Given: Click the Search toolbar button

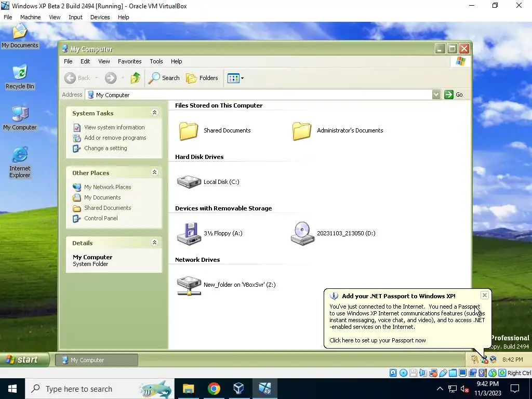Looking at the screenshot, I should coord(164,78).
